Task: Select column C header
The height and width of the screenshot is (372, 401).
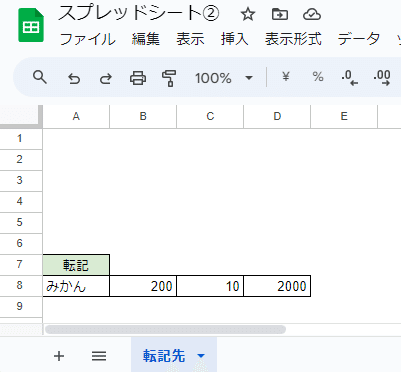Action: click(210, 116)
